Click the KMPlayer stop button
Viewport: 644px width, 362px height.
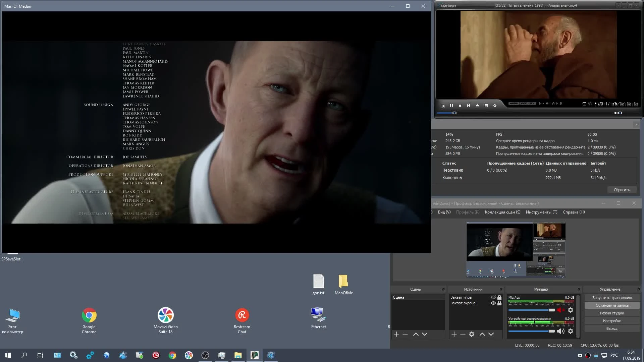click(460, 106)
